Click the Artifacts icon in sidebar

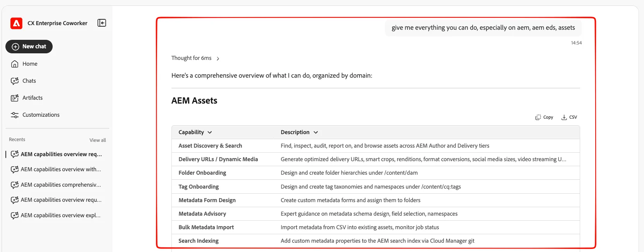[15, 98]
